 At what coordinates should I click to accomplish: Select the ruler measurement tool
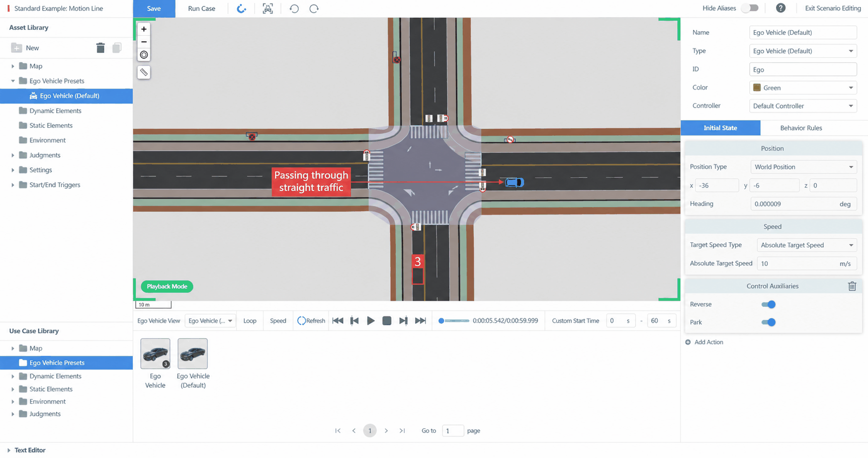coord(144,72)
